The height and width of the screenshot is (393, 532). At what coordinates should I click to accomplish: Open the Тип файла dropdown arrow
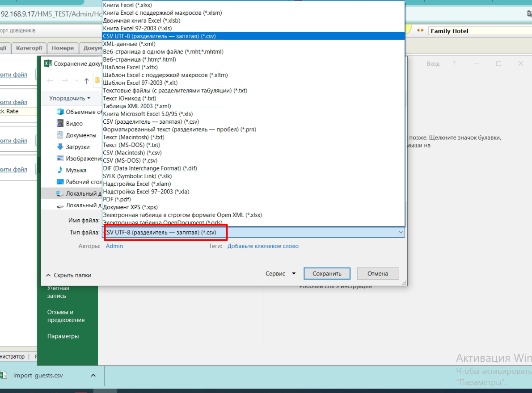pyautogui.click(x=400, y=233)
